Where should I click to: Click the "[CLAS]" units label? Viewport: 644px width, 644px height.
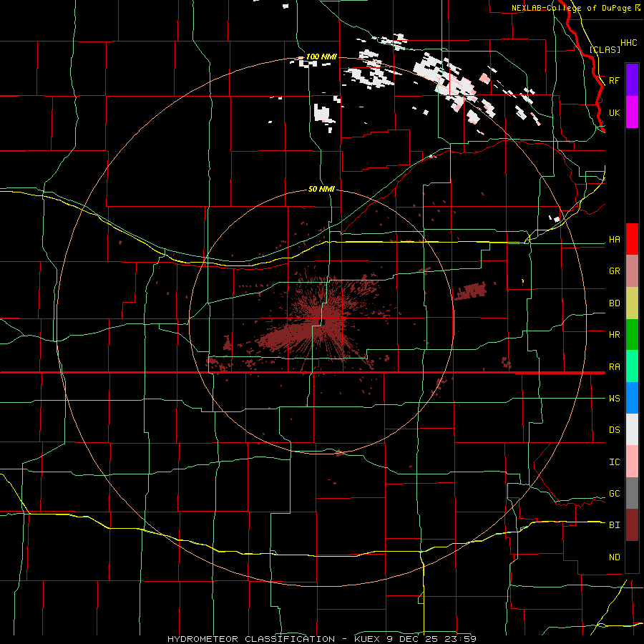(605, 49)
